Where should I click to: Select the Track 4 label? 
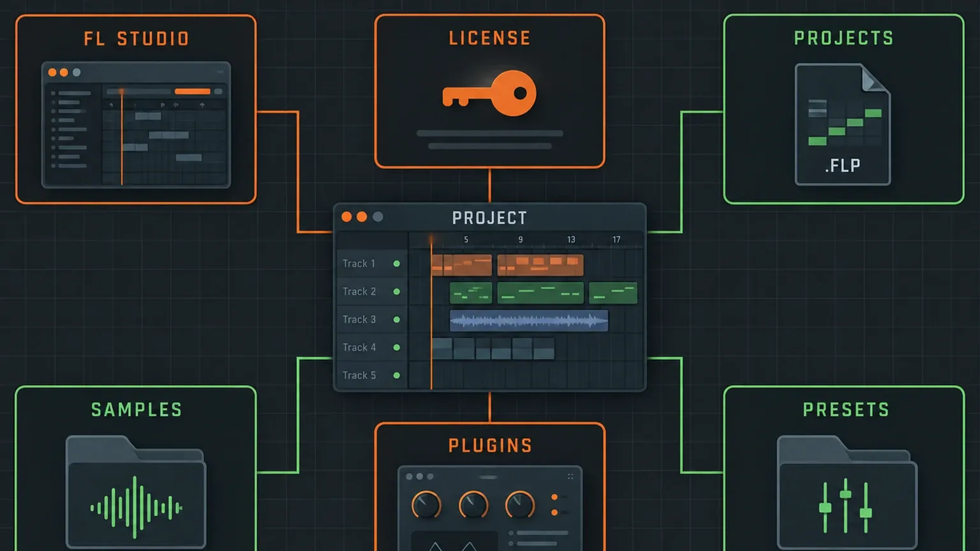[x=359, y=348]
